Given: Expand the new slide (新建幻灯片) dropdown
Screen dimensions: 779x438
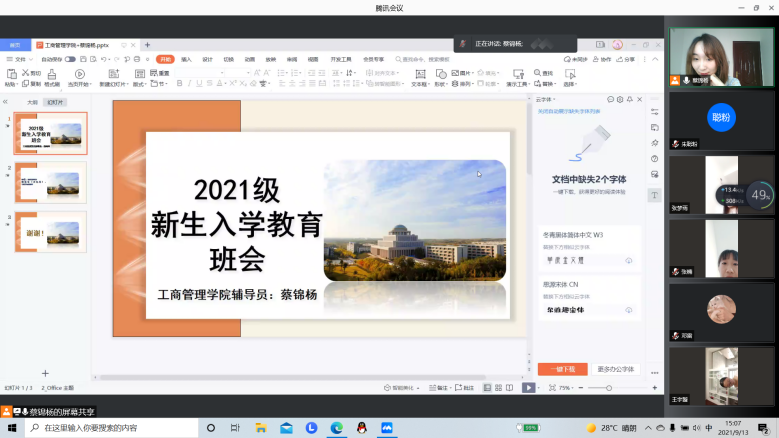Looking at the screenshot, I should pos(112,84).
